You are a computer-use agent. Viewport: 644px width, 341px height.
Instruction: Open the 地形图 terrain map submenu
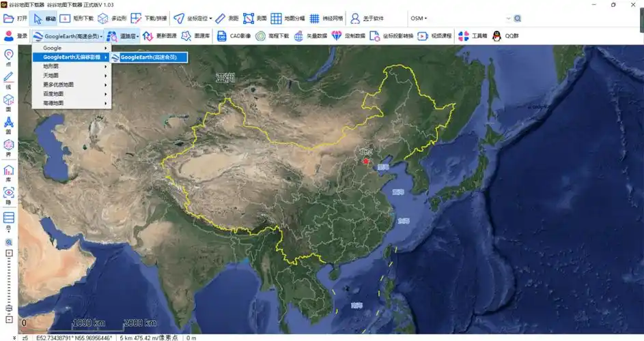71,66
